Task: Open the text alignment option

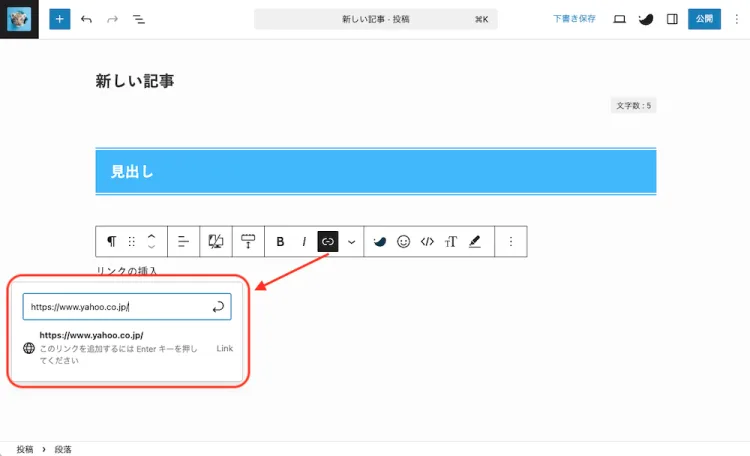Action: pos(183,242)
